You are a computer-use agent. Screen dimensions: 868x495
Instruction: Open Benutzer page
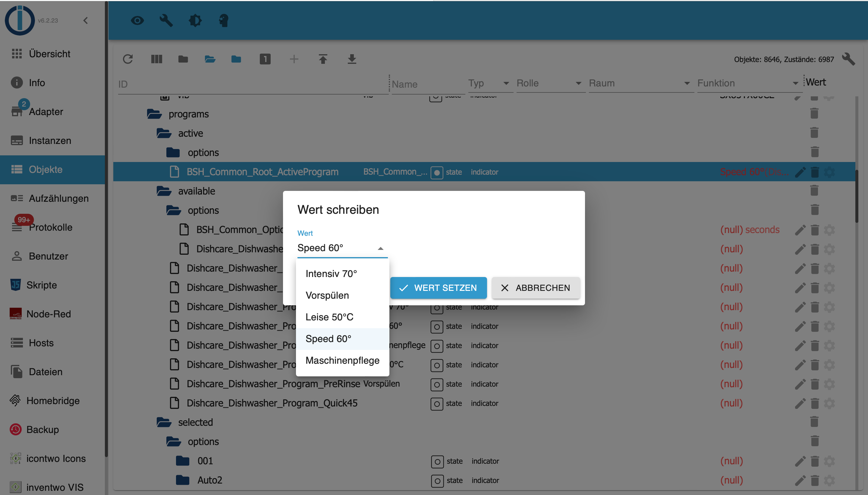(53, 256)
